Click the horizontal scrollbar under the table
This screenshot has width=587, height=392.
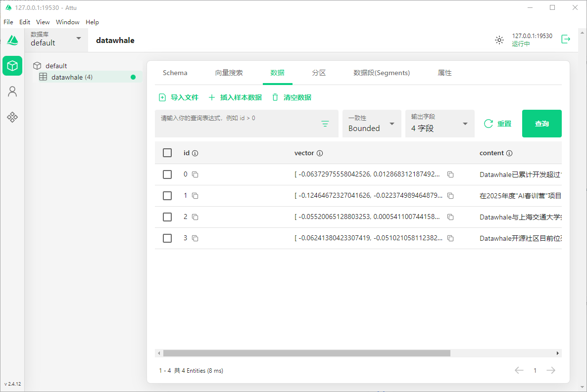(306, 353)
